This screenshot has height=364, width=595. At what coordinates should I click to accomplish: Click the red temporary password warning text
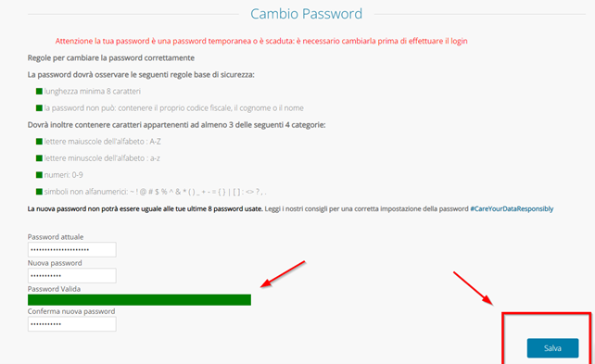pos(261,41)
